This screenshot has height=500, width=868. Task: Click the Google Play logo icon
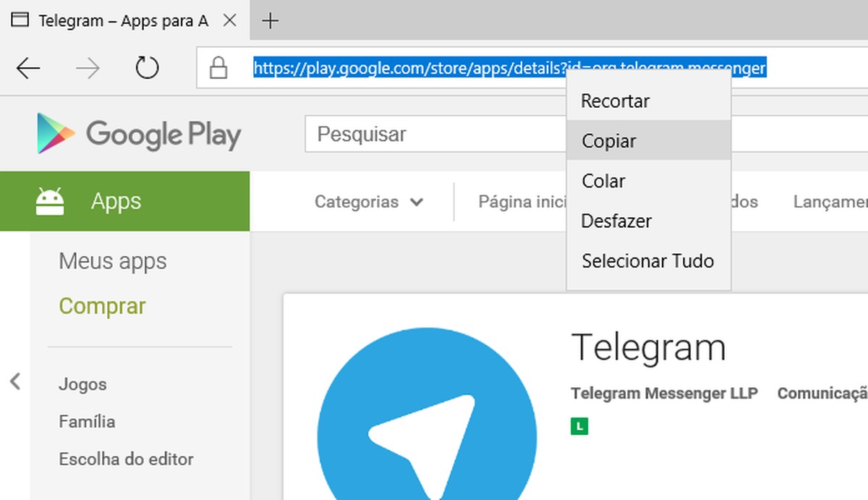pyautogui.click(x=56, y=133)
